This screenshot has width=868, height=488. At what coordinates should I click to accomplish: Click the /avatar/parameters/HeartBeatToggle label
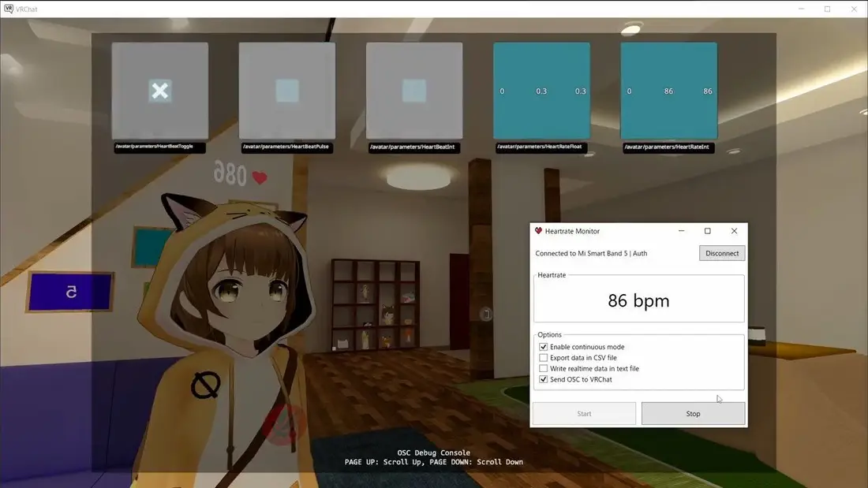(159, 147)
